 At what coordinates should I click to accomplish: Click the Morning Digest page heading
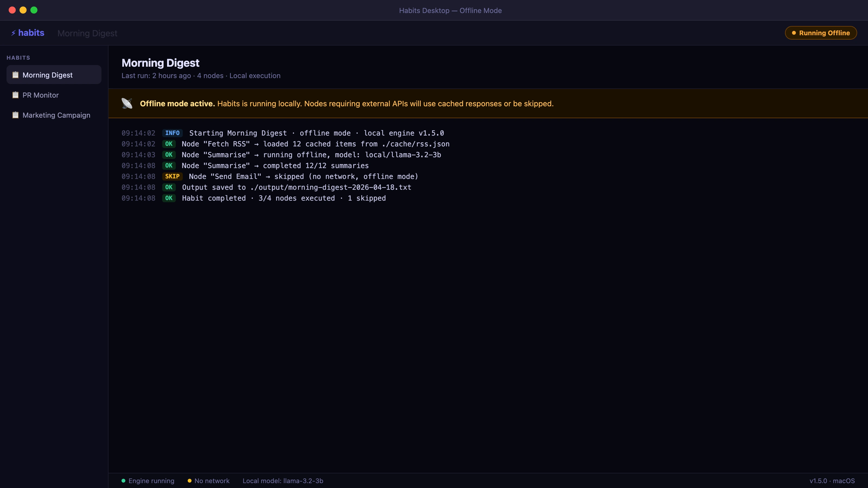(160, 63)
